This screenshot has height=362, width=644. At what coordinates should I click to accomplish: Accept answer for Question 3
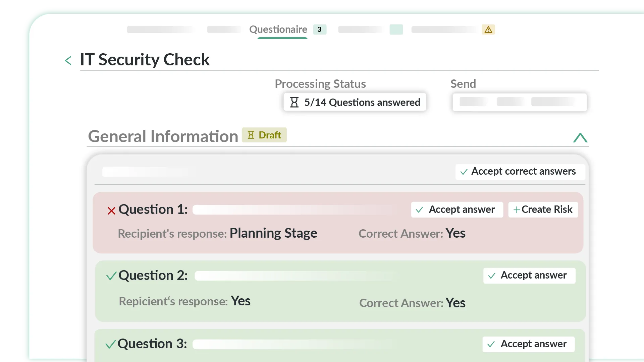pyautogui.click(x=528, y=344)
